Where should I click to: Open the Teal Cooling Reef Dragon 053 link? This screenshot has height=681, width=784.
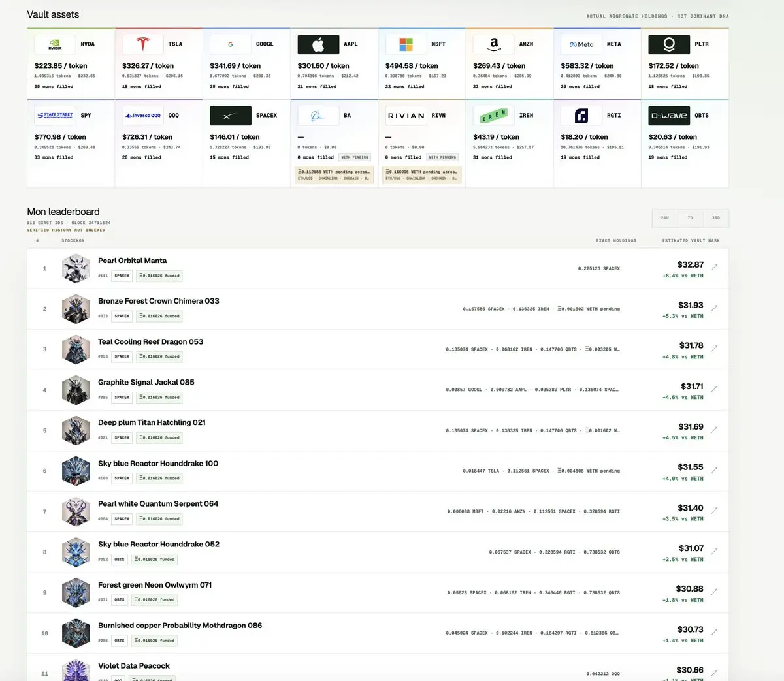pos(150,341)
